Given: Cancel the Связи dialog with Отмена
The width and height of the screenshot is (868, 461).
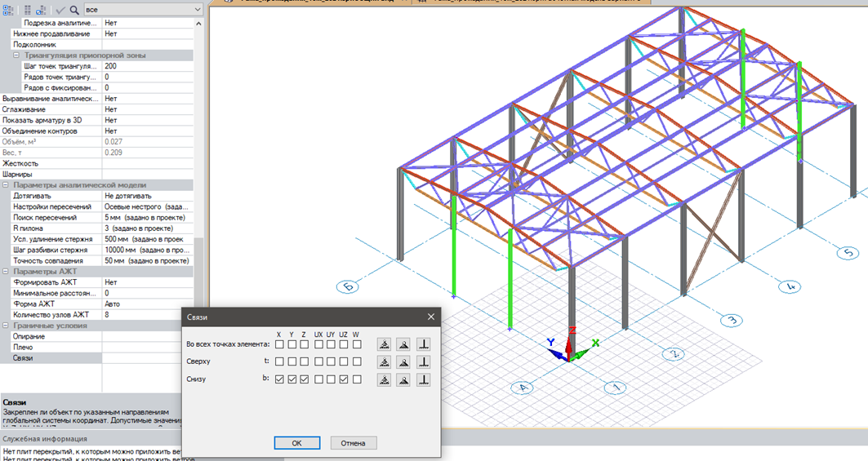Looking at the screenshot, I should (354, 443).
